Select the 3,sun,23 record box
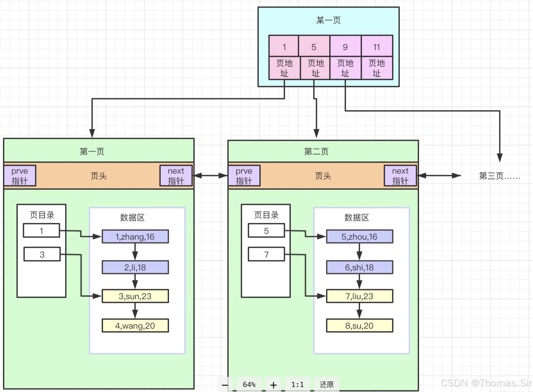Viewport: 533px width, 392px height. click(135, 296)
